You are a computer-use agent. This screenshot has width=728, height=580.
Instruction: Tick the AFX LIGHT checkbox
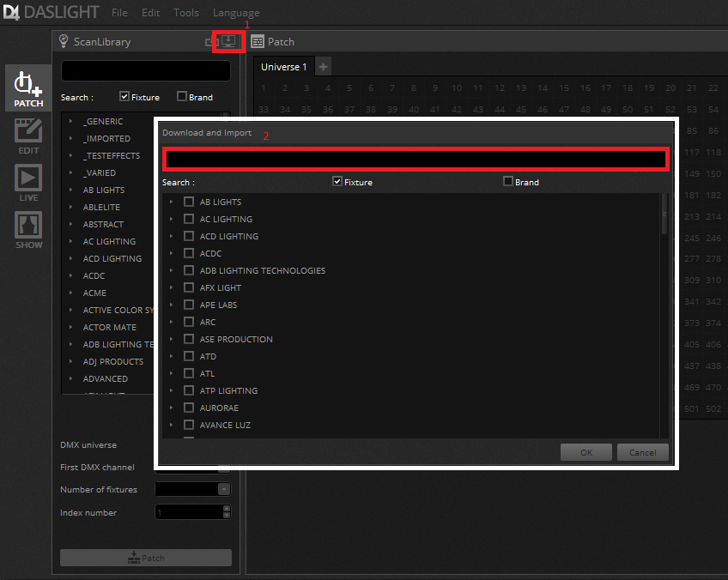(189, 287)
